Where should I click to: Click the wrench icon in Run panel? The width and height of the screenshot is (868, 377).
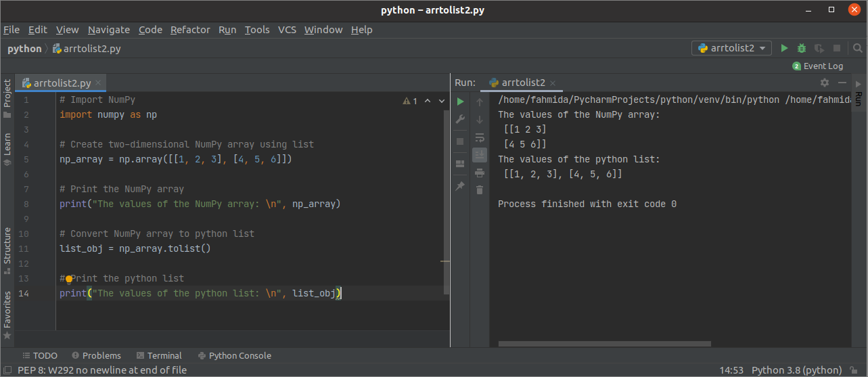click(x=460, y=119)
